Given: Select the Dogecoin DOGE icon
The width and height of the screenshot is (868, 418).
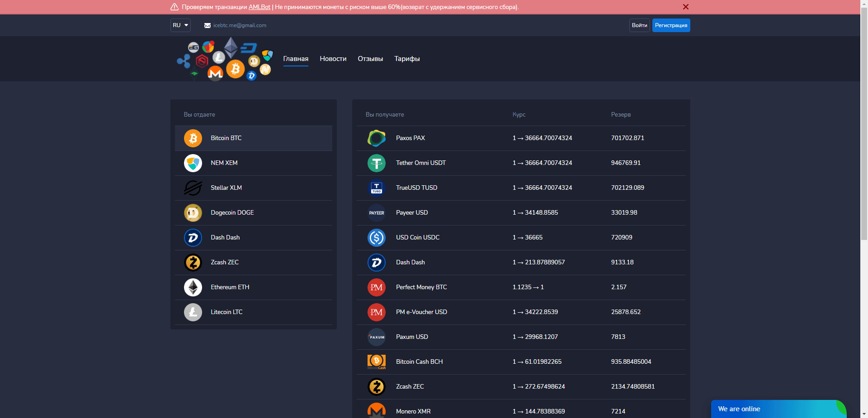Looking at the screenshot, I should pyautogui.click(x=193, y=212).
